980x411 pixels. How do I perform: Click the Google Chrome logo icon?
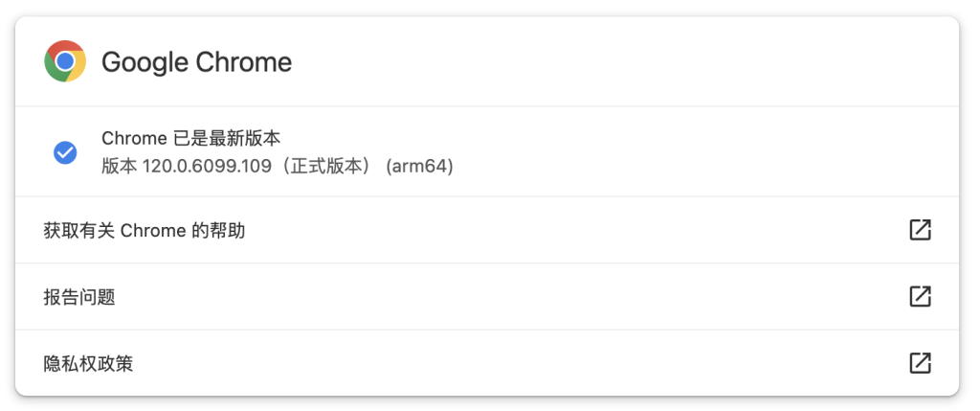(65, 61)
